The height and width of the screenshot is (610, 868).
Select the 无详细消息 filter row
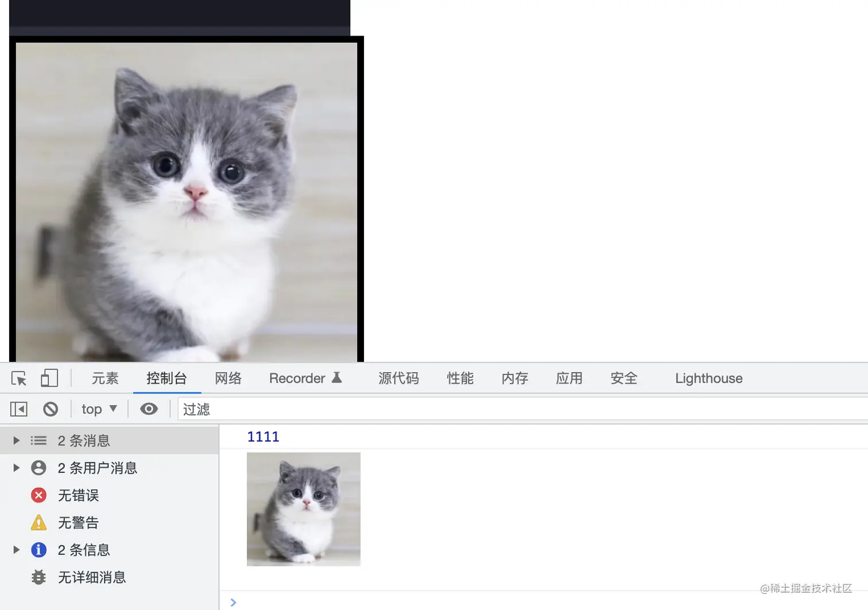click(109, 577)
